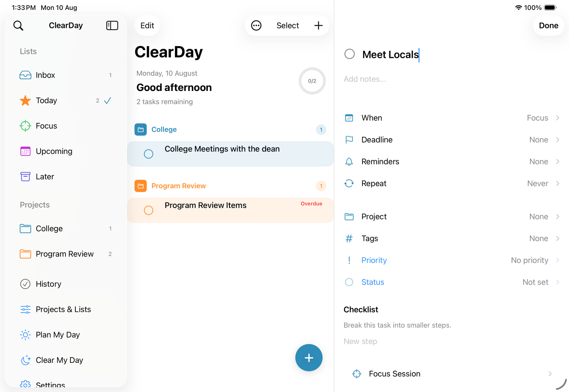Click the Tags hashtag icon

coord(349,238)
